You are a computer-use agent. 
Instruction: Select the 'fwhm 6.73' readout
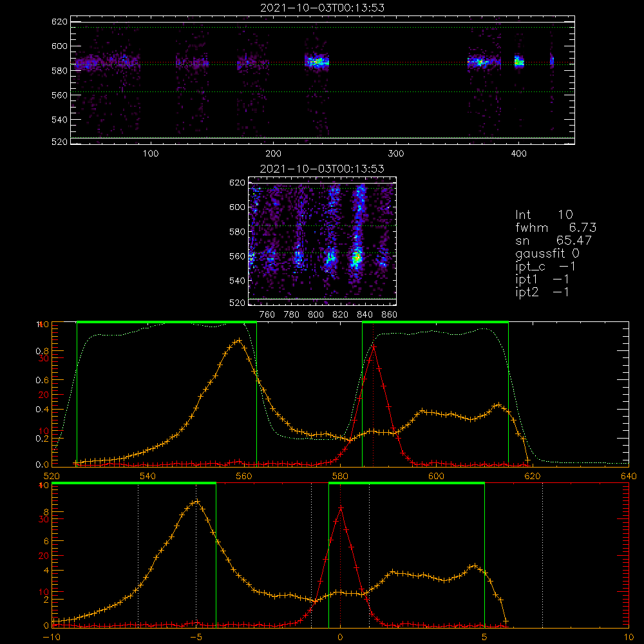click(x=556, y=227)
